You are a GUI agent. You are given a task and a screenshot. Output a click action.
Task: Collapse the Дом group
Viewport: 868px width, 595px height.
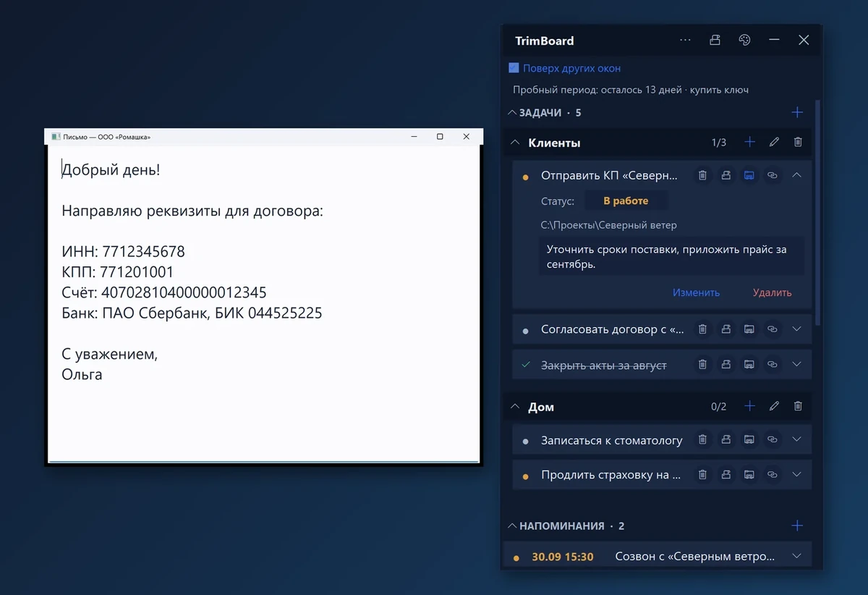pos(515,406)
